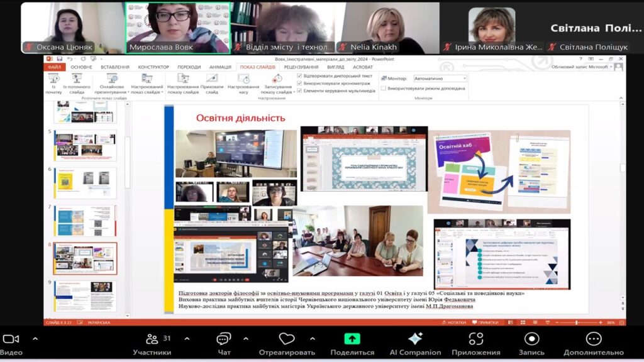Image resolution: width=644 pixels, height=362 pixels.
Task: Switch to the АНІМАЦІЯ ribbon tab
Action: point(220,67)
